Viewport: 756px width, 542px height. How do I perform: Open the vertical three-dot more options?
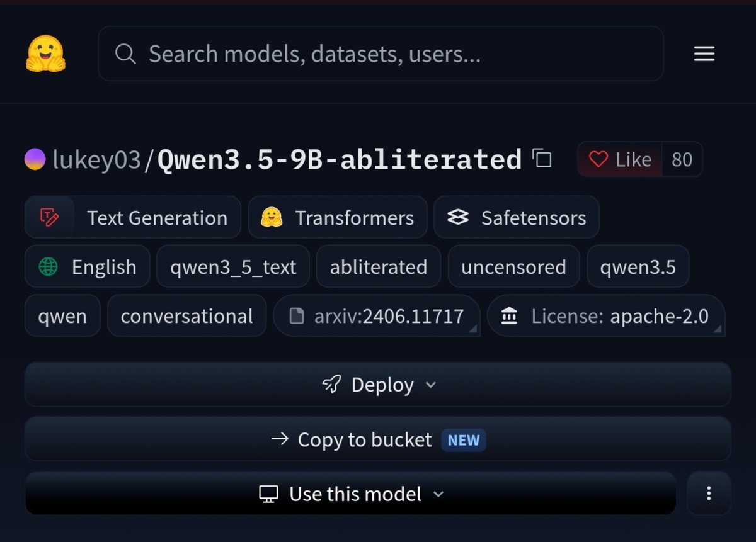(709, 494)
